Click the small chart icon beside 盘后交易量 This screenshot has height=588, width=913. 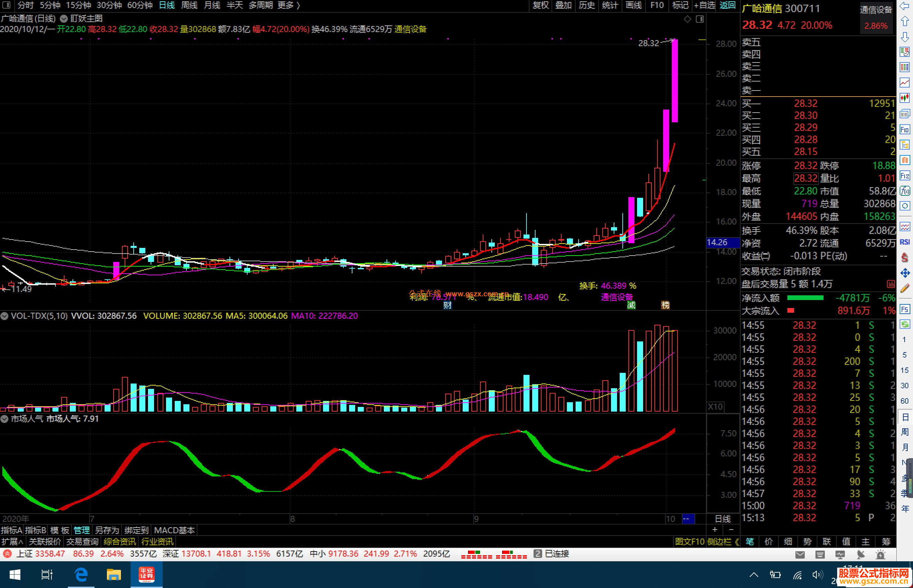coord(891,284)
